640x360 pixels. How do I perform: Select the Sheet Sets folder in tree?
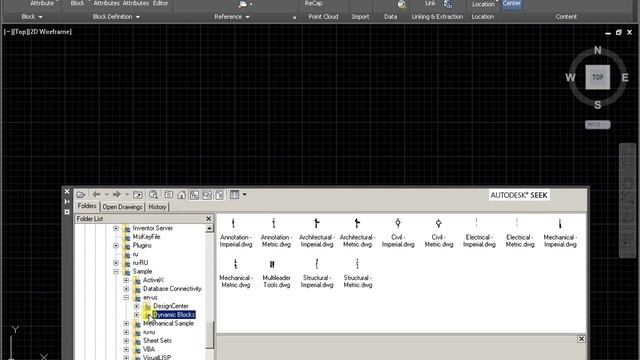(157, 340)
